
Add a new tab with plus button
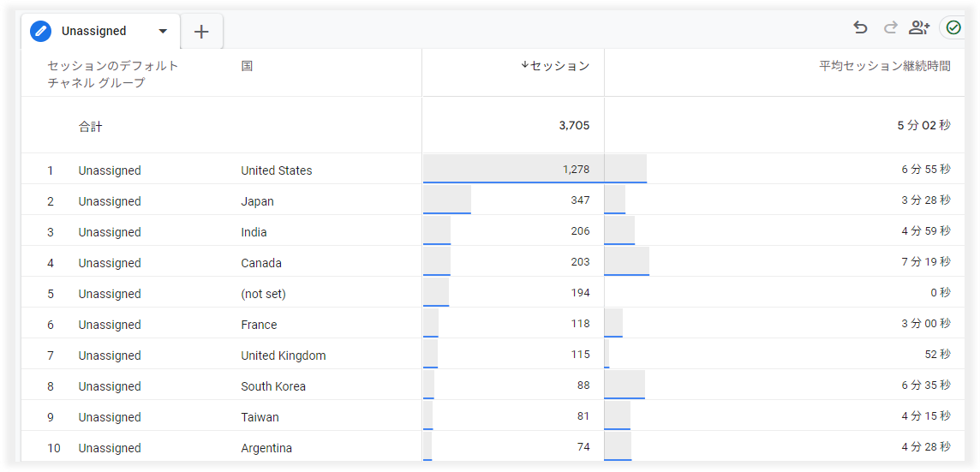tap(201, 32)
